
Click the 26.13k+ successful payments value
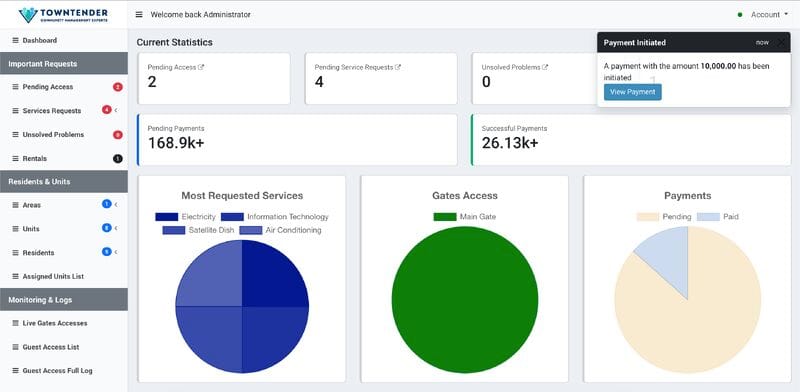[x=510, y=143]
